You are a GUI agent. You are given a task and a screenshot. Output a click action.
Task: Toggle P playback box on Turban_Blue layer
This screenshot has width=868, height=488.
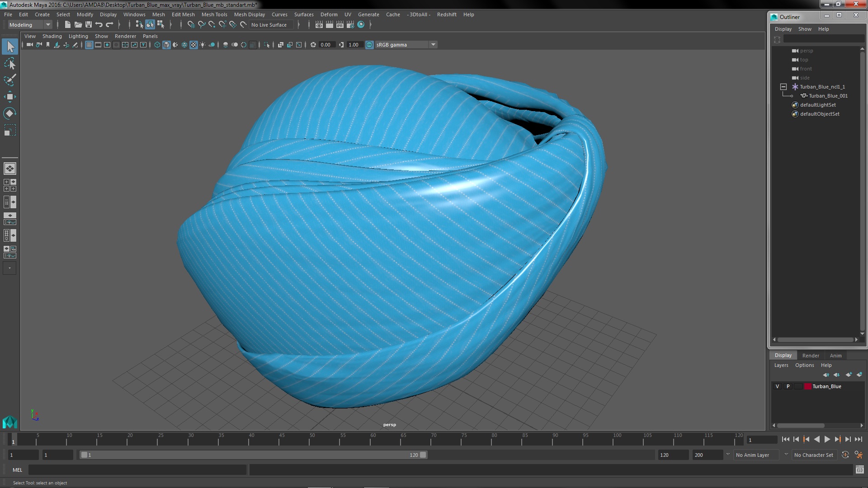coord(788,386)
